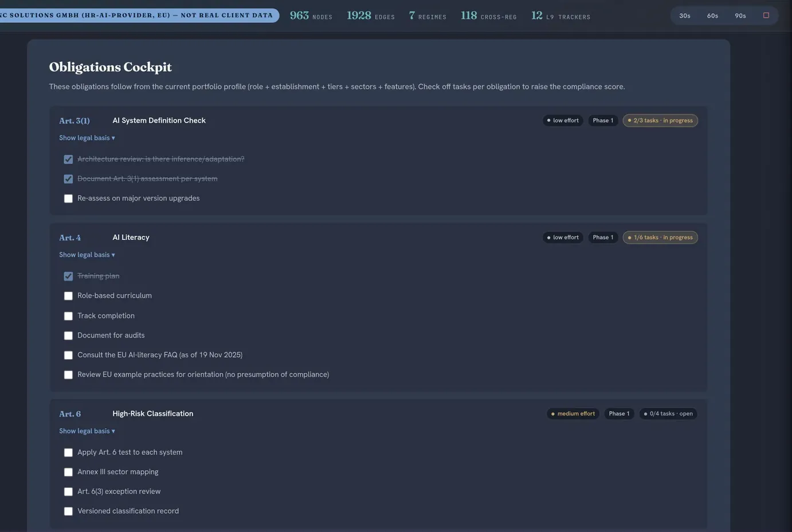Expand legal basis for Art. 3(1)

point(87,138)
